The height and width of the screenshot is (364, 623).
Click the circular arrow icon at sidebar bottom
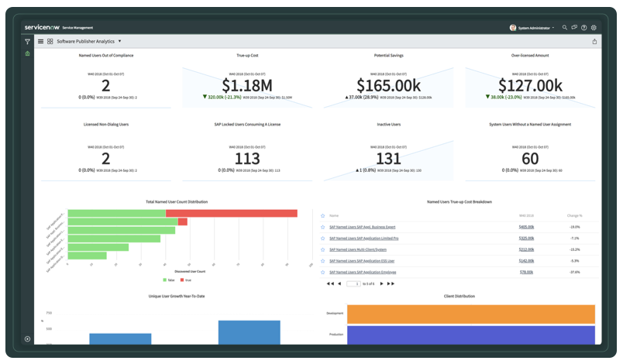click(x=28, y=338)
